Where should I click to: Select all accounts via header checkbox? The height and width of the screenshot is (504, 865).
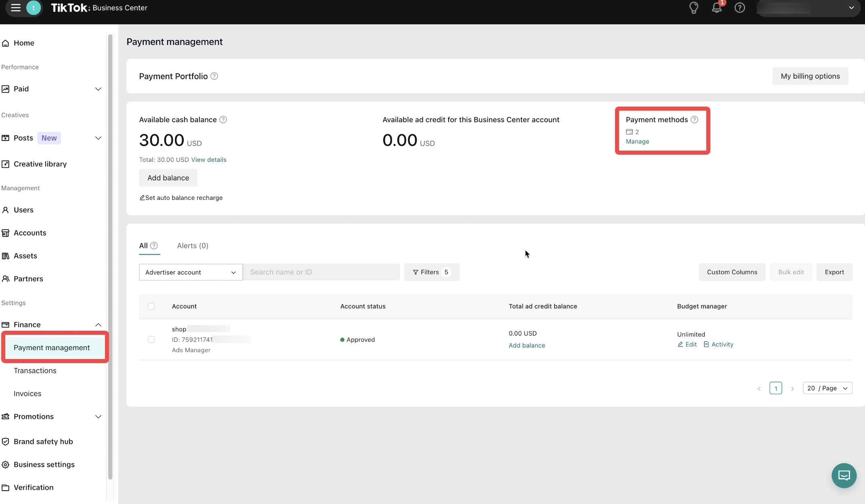pos(151,306)
